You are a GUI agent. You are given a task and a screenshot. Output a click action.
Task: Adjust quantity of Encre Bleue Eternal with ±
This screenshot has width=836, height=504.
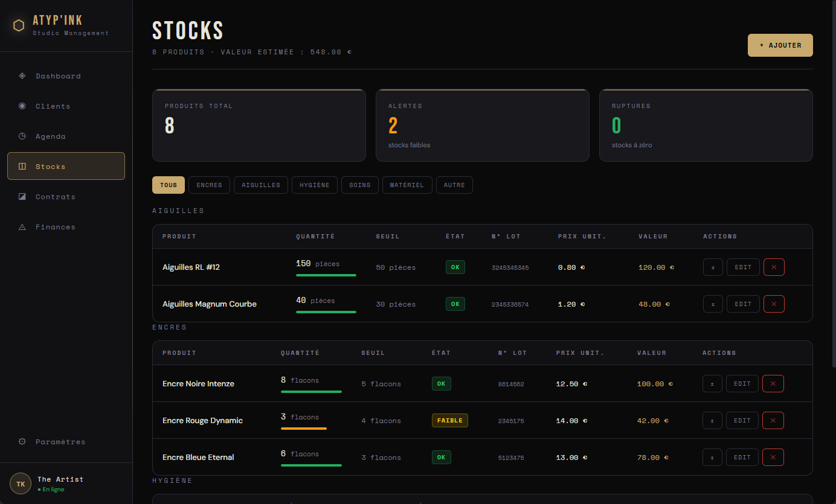coord(712,457)
